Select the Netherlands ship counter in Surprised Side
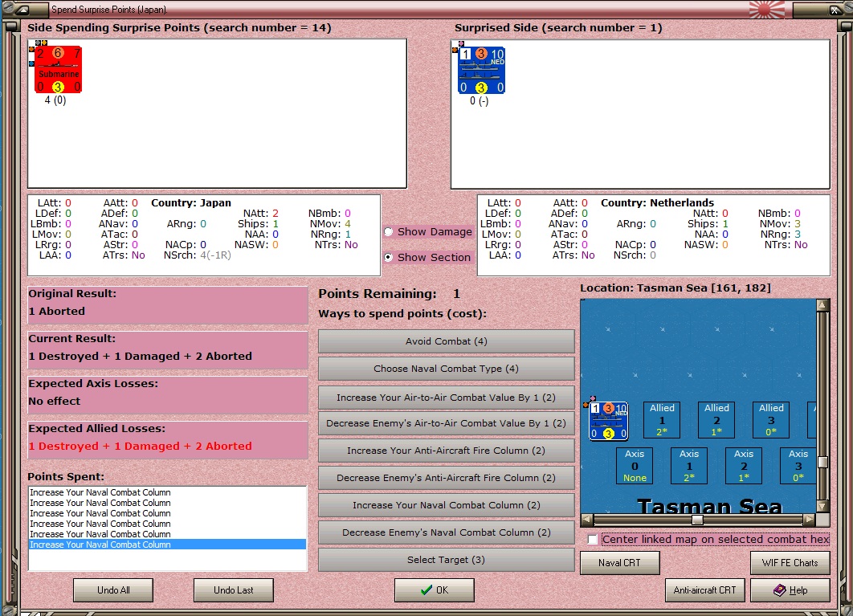This screenshot has width=853, height=616. (x=481, y=70)
